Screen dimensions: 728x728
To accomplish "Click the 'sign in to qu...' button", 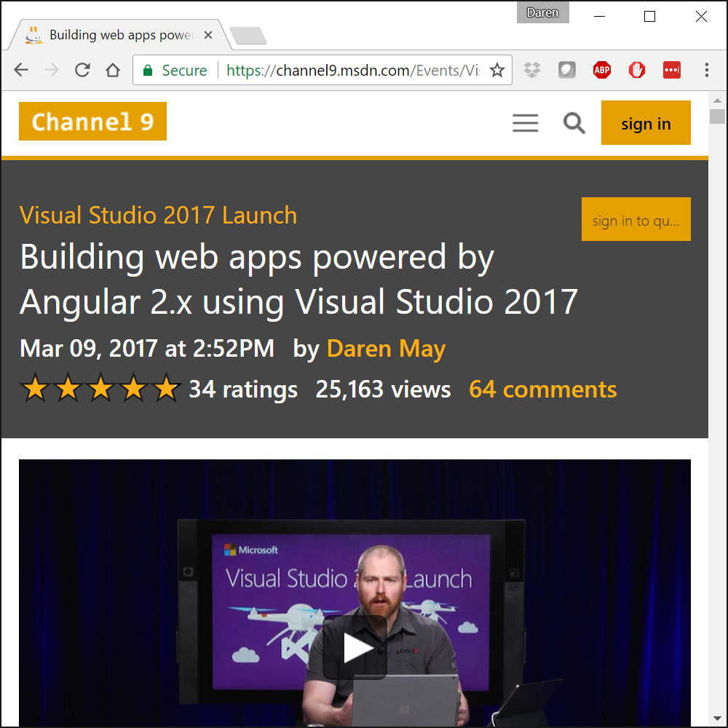I will [x=636, y=219].
